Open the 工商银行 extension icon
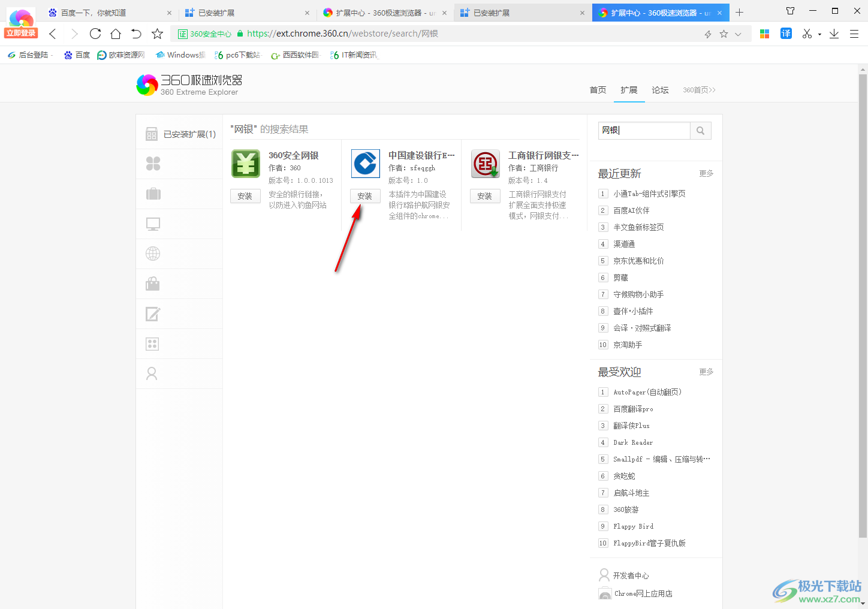The width and height of the screenshot is (868, 609). pos(486,164)
